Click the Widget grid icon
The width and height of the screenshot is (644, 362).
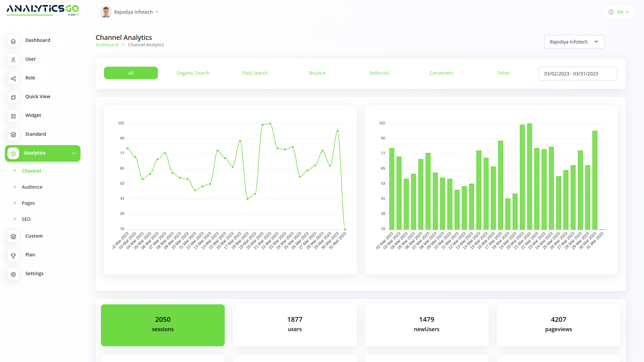pyautogui.click(x=13, y=116)
